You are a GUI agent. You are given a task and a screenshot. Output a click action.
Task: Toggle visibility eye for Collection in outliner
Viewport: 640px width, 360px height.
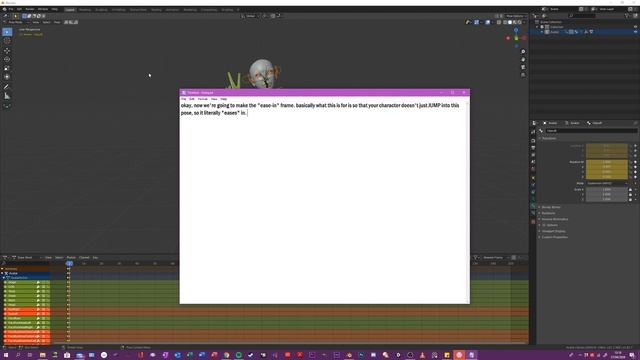click(635, 27)
